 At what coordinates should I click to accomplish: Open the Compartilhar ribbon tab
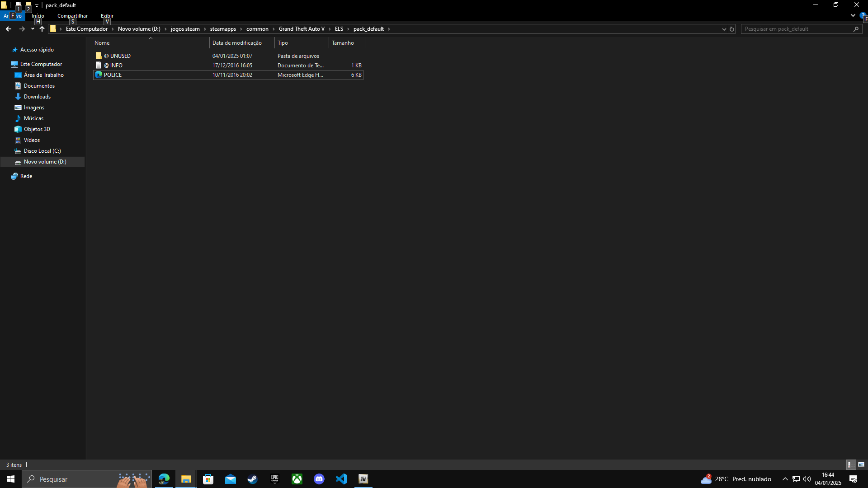pyautogui.click(x=72, y=16)
